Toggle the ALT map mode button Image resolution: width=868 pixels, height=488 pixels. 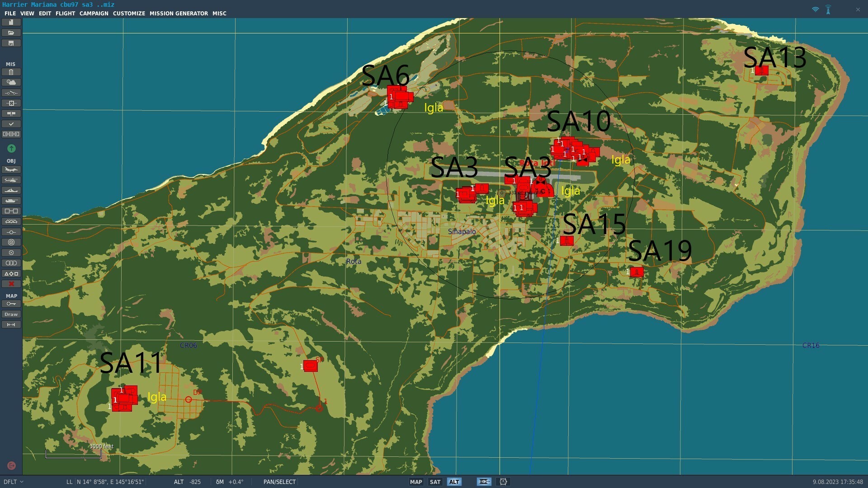coord(454,482)
